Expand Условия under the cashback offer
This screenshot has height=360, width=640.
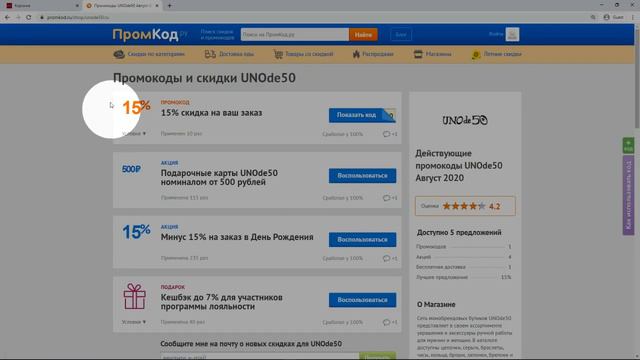[x=133, y=322]
